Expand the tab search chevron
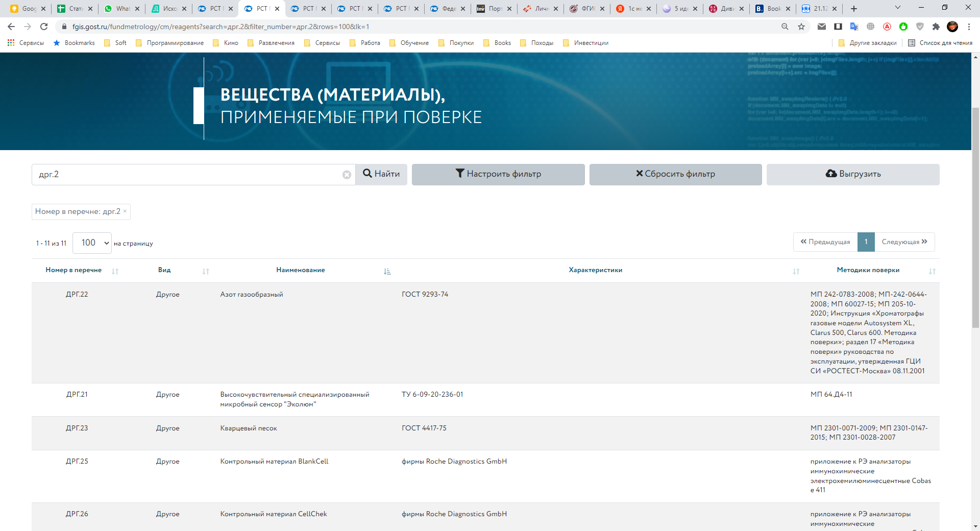This screenshot has width=980, height=531. tap(898, 8)
